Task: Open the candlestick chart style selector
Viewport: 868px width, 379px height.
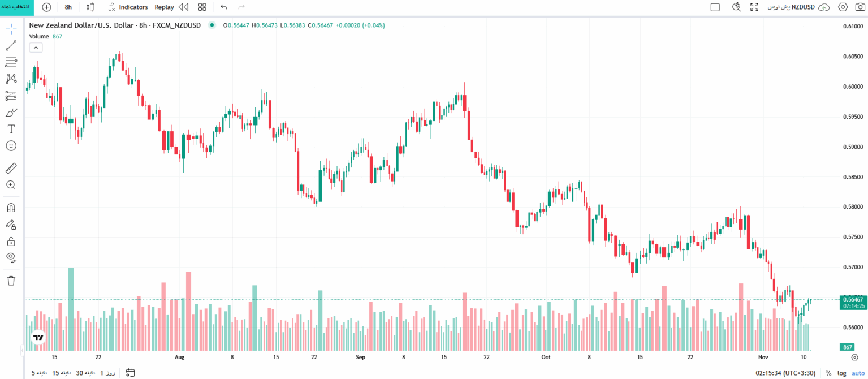Action: pos(90,7)
